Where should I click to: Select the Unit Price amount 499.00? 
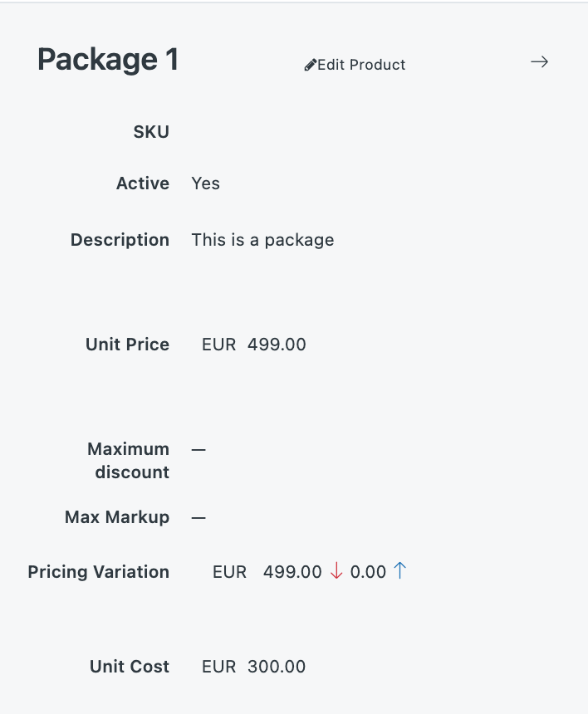277,345
